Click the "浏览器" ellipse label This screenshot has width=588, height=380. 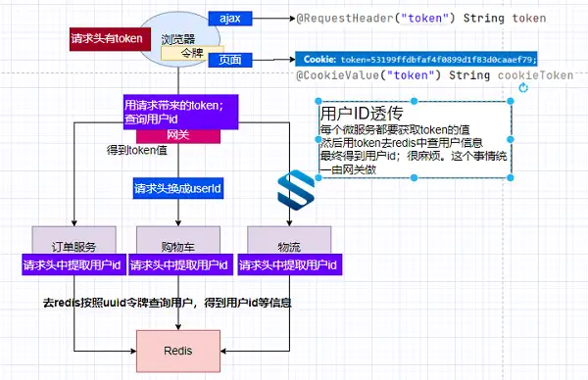click(178, 38)
